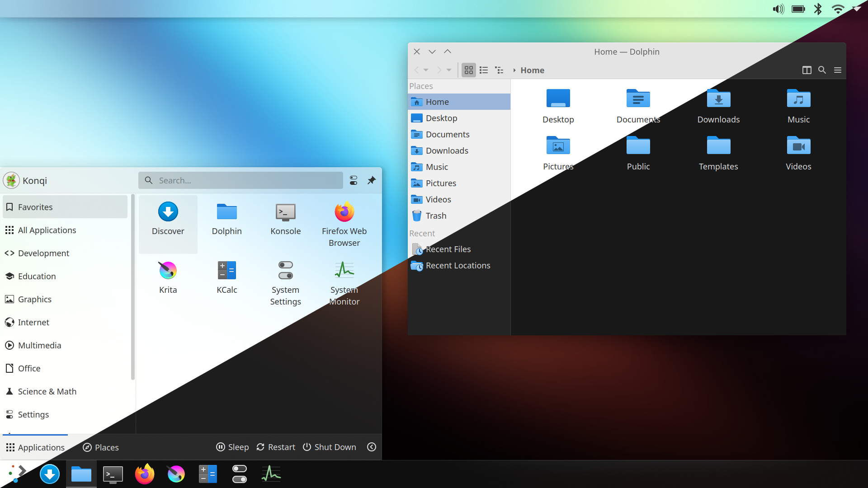Click the volume icon in the system tray

click(778, 9)
